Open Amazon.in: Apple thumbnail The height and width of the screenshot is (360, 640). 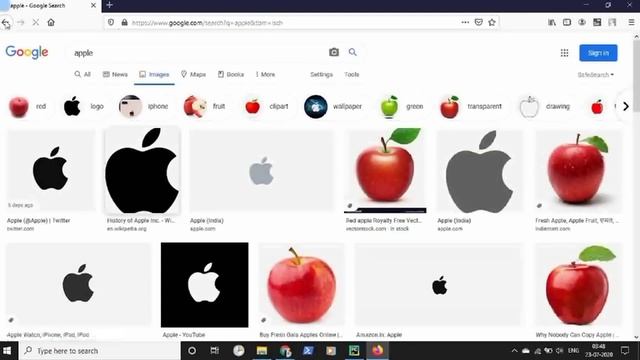pos(439,284)
